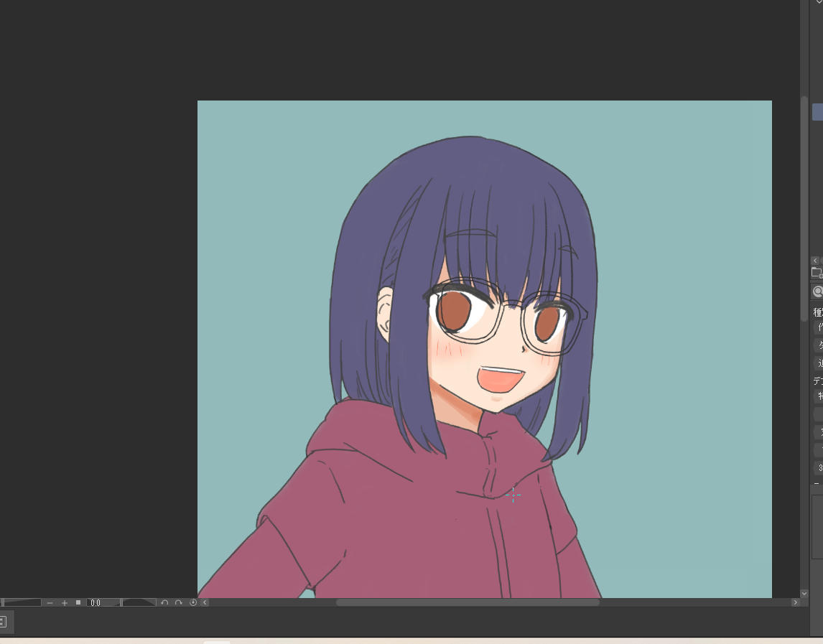Viewport: 823px width, 644px height.
Task: Click the zoom in plus icon
Action: point(65,603)
